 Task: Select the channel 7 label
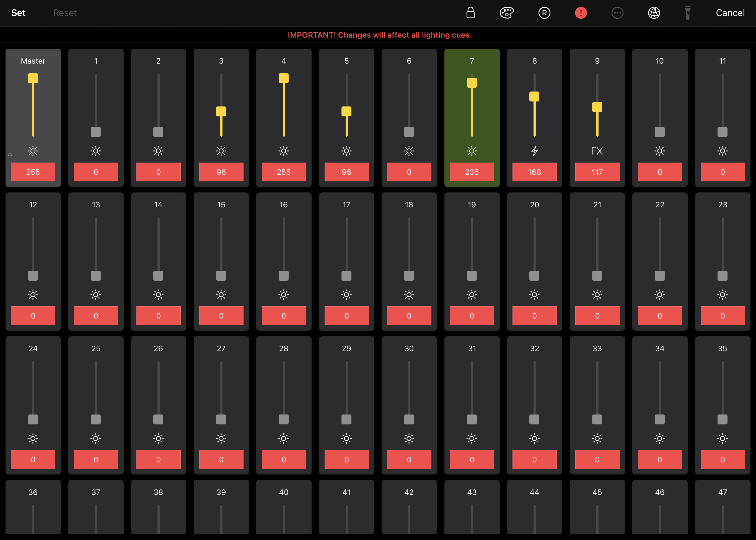[x=472, y=61]
